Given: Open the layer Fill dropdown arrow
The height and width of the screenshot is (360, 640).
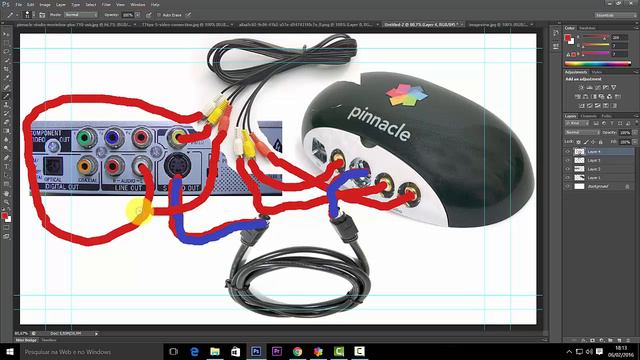Looking at the screenshot, I should [634, 142].
